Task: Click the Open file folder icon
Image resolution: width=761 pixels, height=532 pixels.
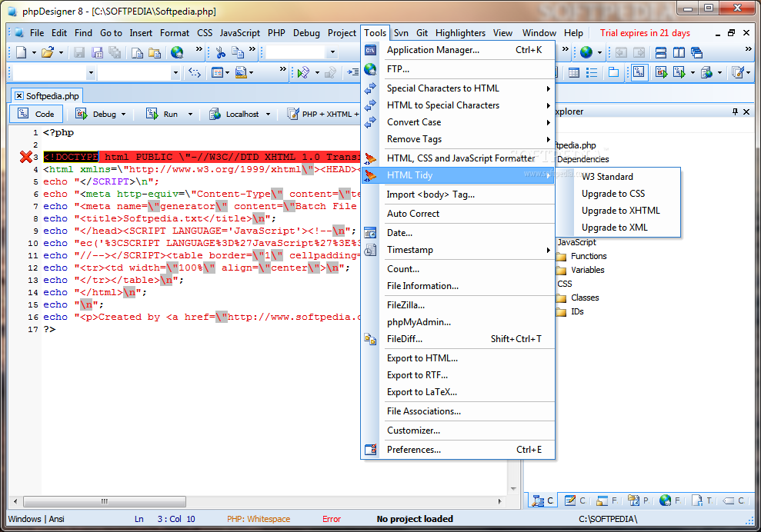Action: click(47, 52)
